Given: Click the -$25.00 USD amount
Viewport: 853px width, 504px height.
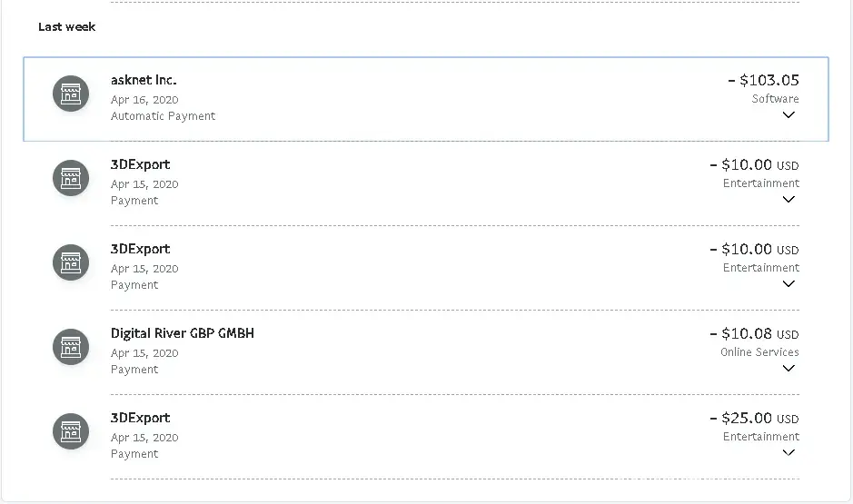Looking at the screenshot, I should [x=754, y=418].
